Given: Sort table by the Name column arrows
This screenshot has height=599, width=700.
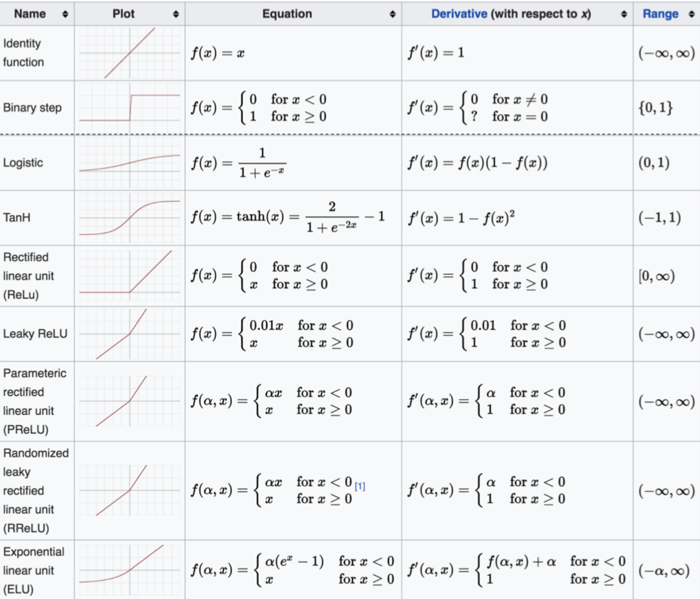Looking at the screenshot, I should [65, 14].
